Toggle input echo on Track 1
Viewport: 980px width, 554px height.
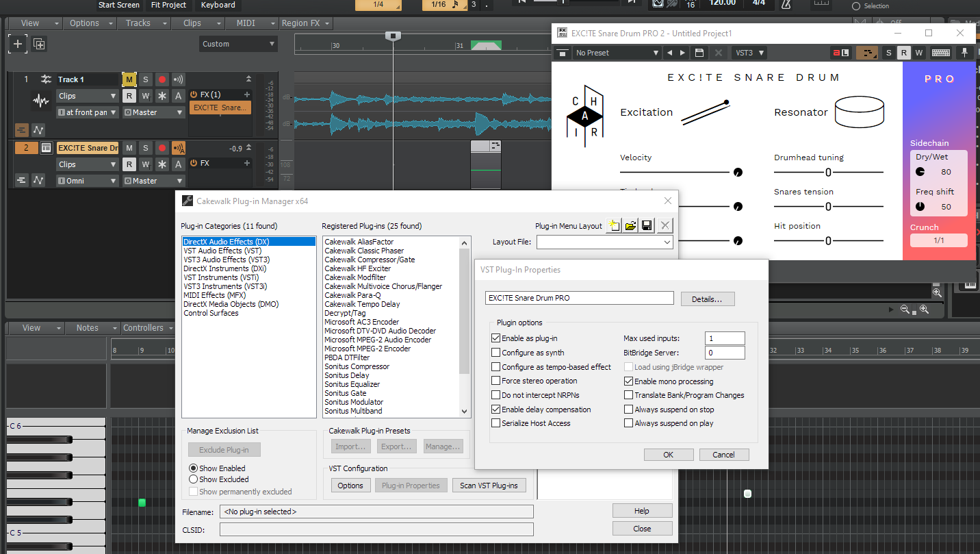179,79
